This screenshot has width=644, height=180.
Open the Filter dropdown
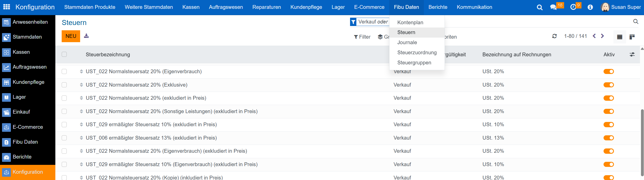click(362, 37)
